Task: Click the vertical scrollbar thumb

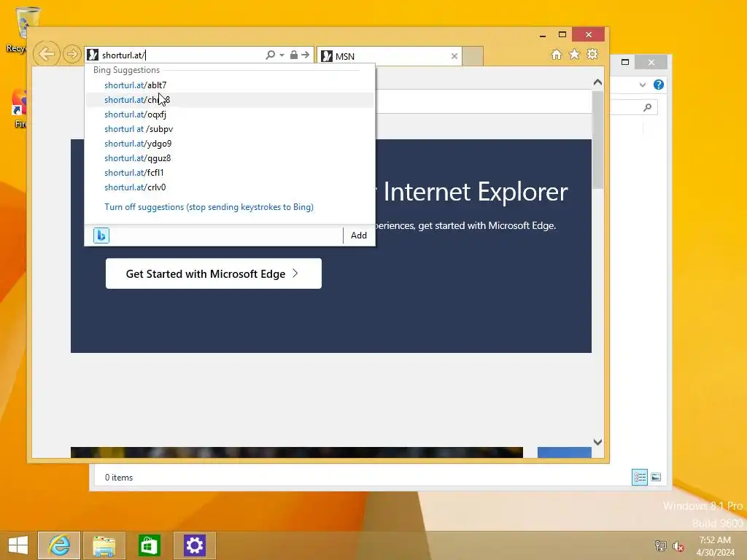Action: pos(598,139)
